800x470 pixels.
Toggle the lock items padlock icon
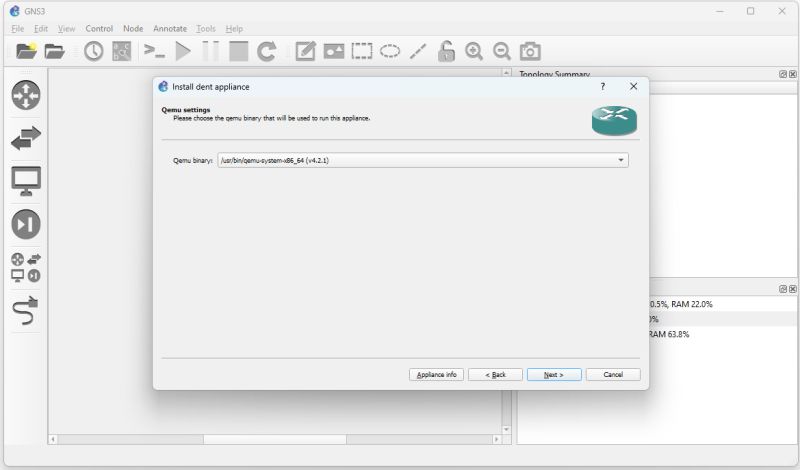point(446,51)
